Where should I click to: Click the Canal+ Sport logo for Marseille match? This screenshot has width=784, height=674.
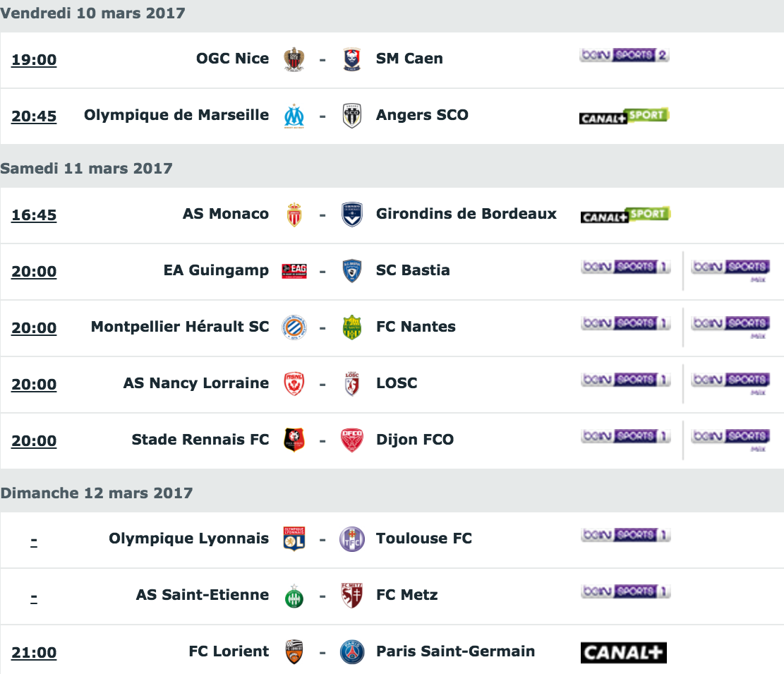(625, 116)
